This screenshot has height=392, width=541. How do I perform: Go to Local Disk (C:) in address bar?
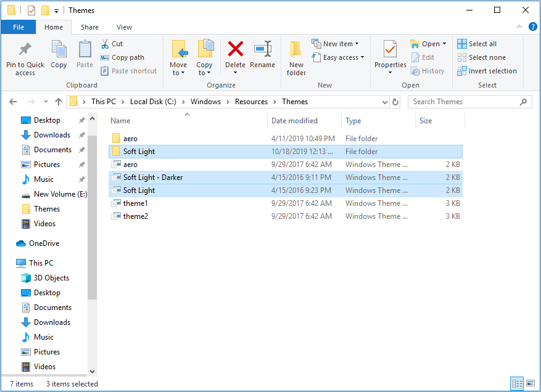tap(153, 102)
